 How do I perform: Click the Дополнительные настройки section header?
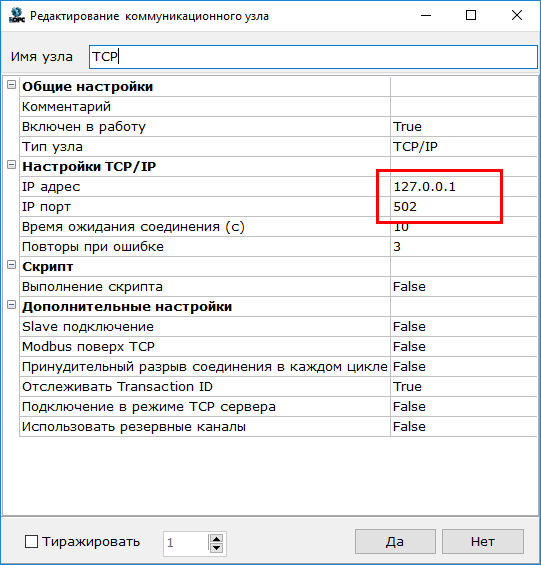pyautogui.click(x=127, y=307)
